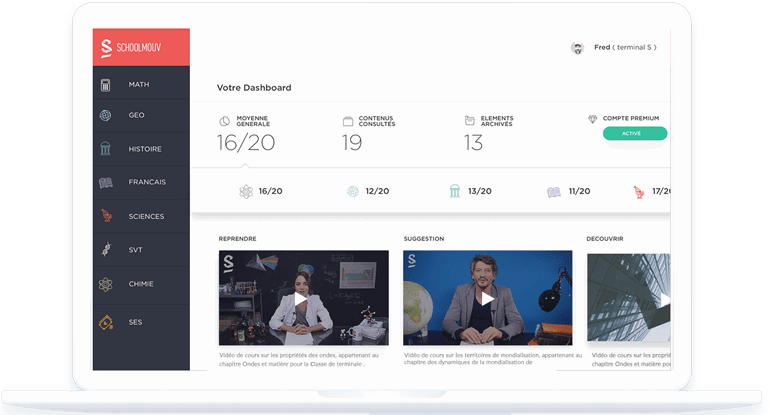This screenshot has height=415, width=770.
Task: Open the Decouvrir video thumbnail
Action: pos(628,298)
